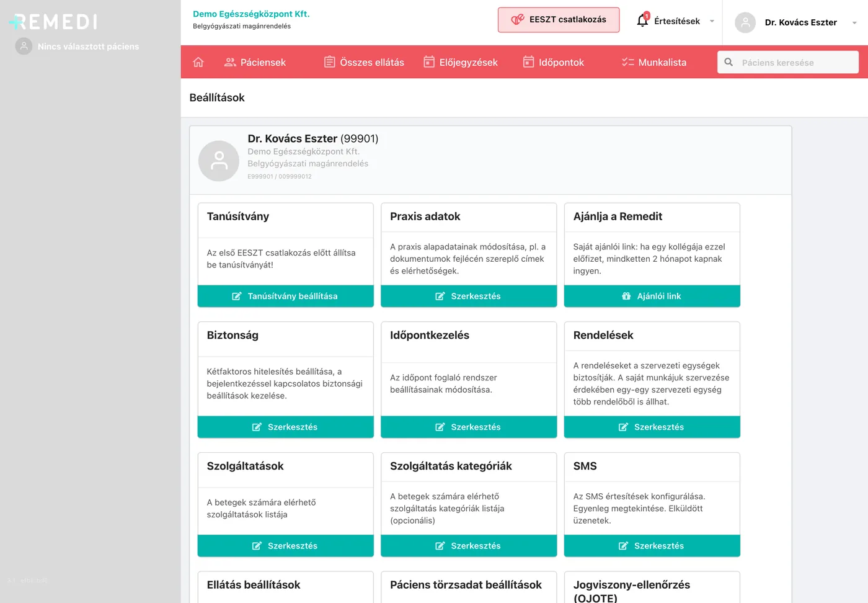Click the Nincs választott páciens avatar icon
Image resolution: width=868 pixels, height=603 pixels.
click(x=24, y=46)
